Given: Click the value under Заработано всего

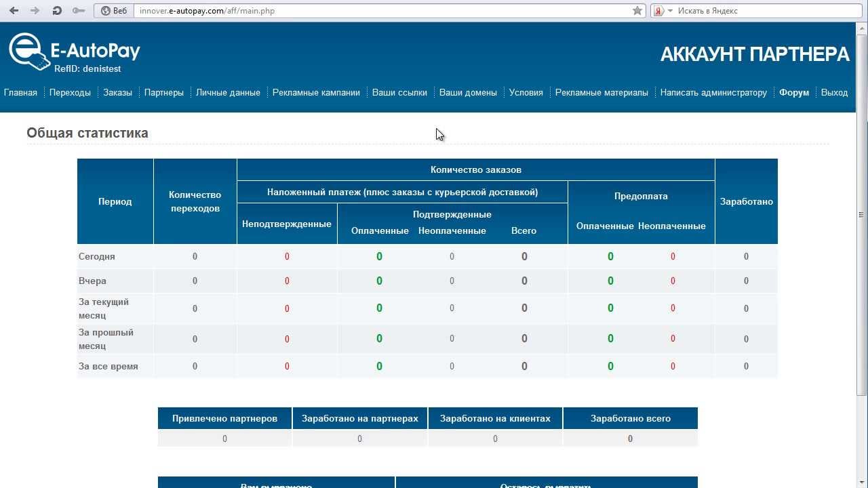Looking at the screenshot, I should pos(630,439).
